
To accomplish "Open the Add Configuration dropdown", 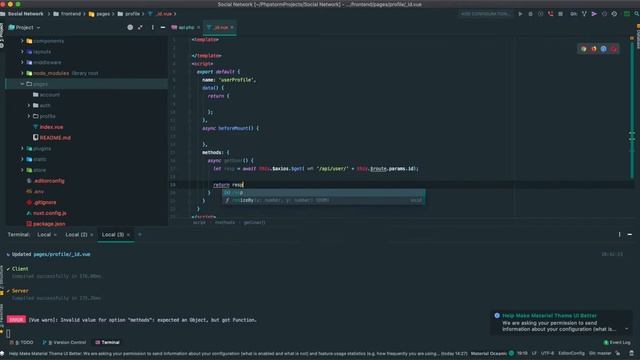I will click(485, 14).
